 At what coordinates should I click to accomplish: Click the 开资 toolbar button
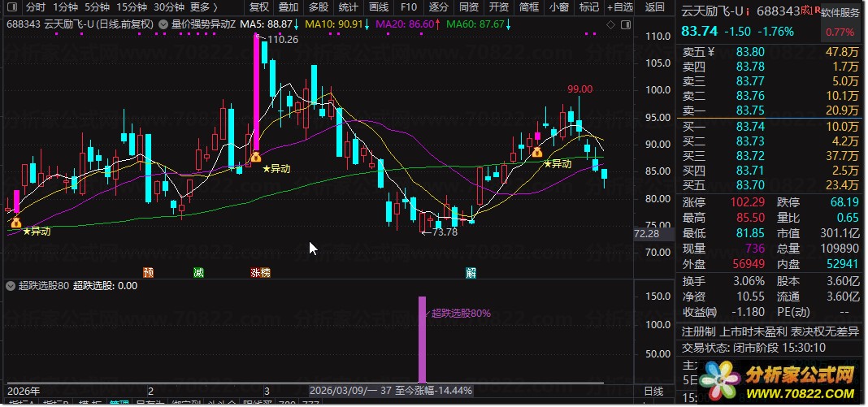[x=499, y=7]
